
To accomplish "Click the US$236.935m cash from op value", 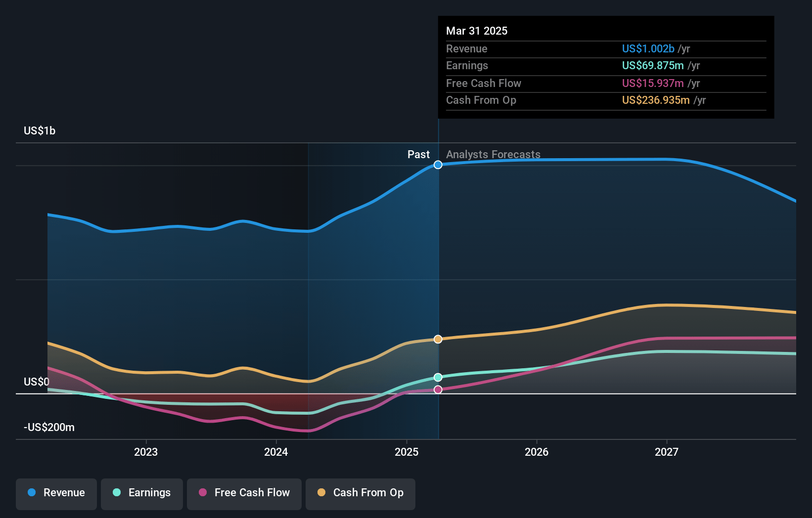I will (x=656, y=100).
